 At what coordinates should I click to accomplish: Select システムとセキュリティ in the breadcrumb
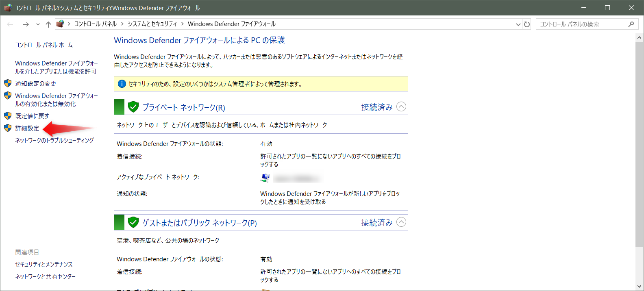[152, 24]
